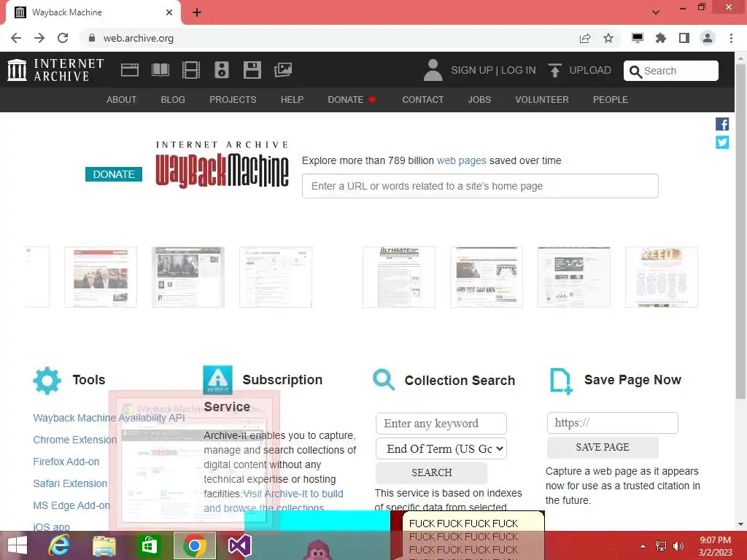Open the PEOPLE menu item
747x560 pixels.
(611, 99)
